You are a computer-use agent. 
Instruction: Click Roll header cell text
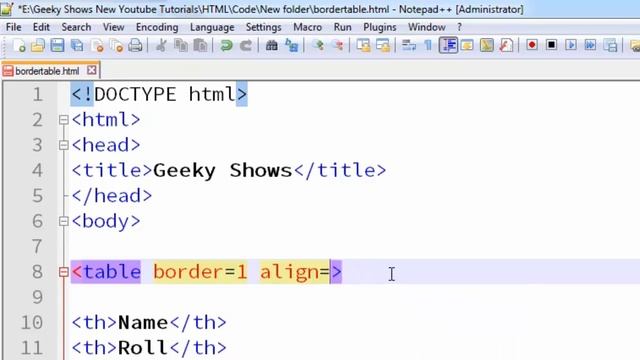click(142, 348)
